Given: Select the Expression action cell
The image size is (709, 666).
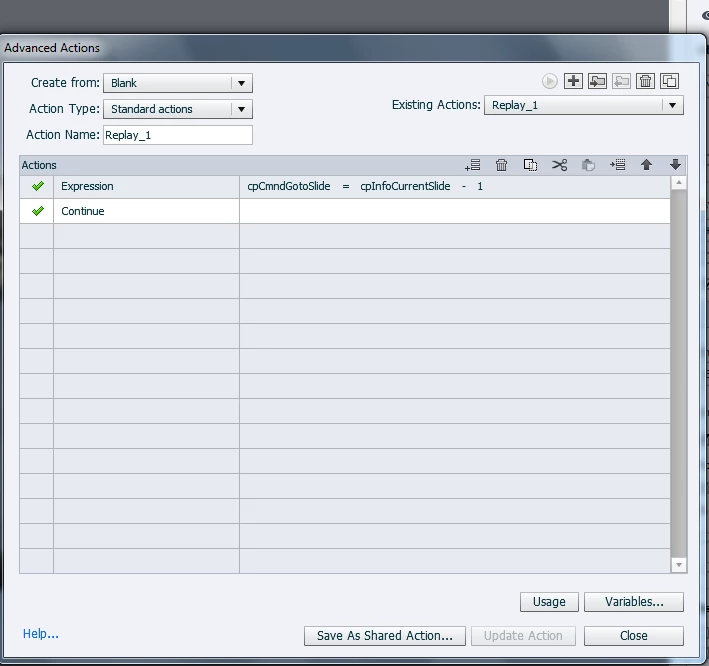Looking at the screenshot, I should pyautogui.click(x=146, y=187).
